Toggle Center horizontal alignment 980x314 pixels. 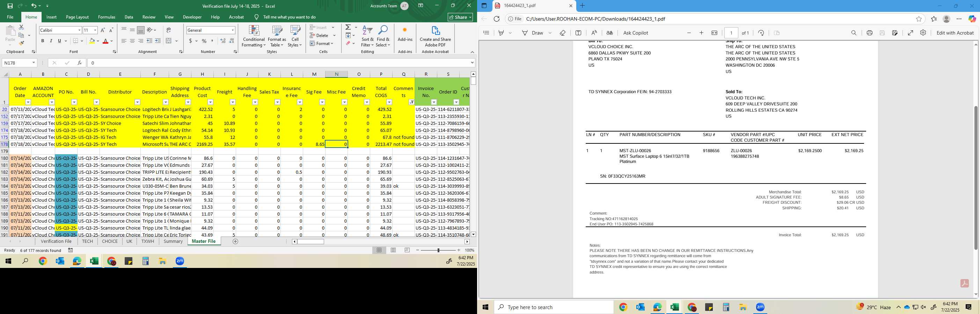[132, 41]
